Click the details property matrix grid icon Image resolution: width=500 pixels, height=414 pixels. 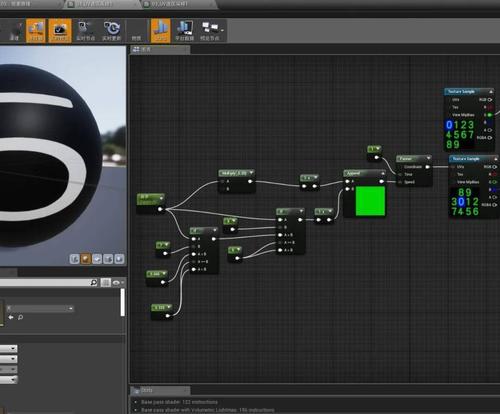pyautogui.click(x=106, y=282)
